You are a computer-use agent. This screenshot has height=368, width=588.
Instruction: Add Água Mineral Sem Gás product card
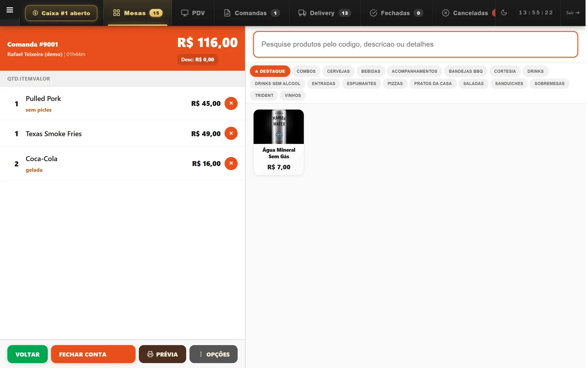point(278,142)
